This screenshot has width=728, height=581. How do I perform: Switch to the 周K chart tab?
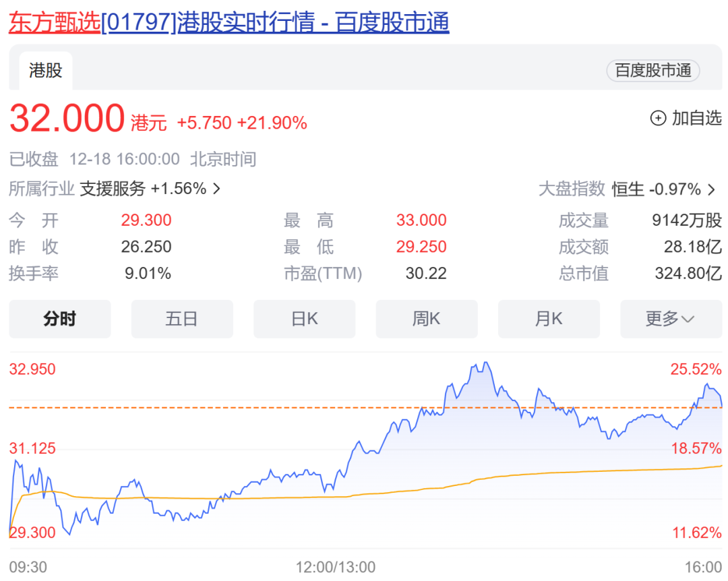427,319
